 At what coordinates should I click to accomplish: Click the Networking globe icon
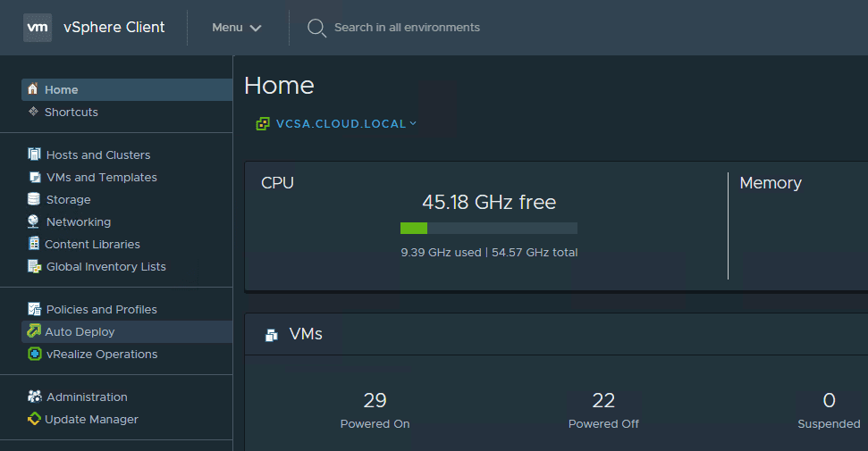pyautogui.click(x=34, y=221)
